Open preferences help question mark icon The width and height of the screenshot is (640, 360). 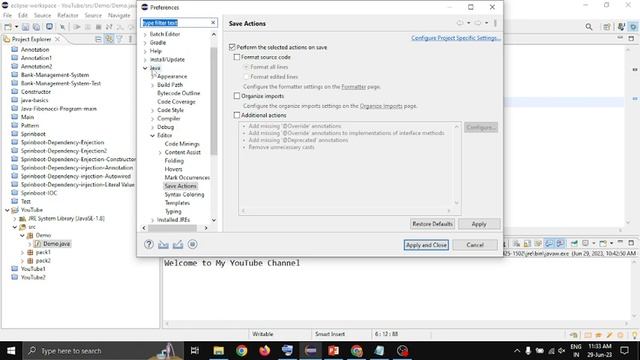[x=149, y=244]
